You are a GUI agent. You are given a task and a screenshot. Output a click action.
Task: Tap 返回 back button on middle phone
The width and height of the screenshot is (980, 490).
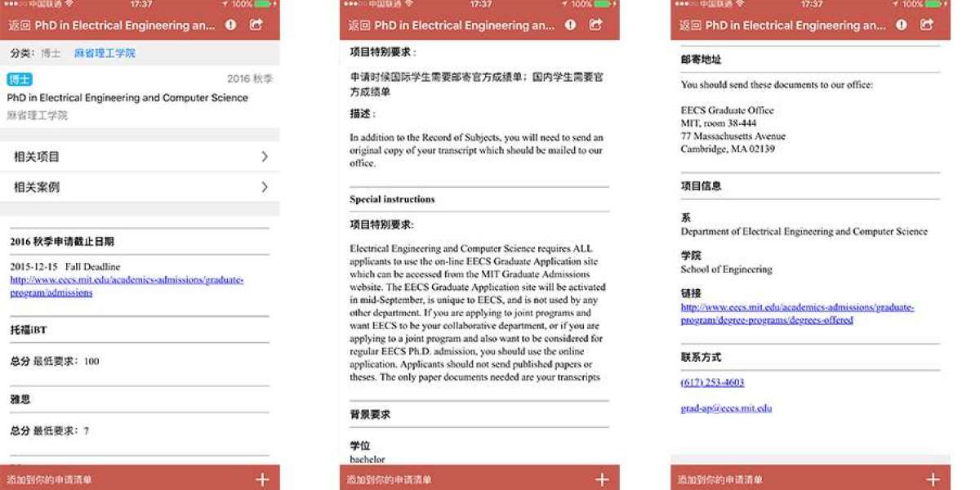(x=359, y=25)
